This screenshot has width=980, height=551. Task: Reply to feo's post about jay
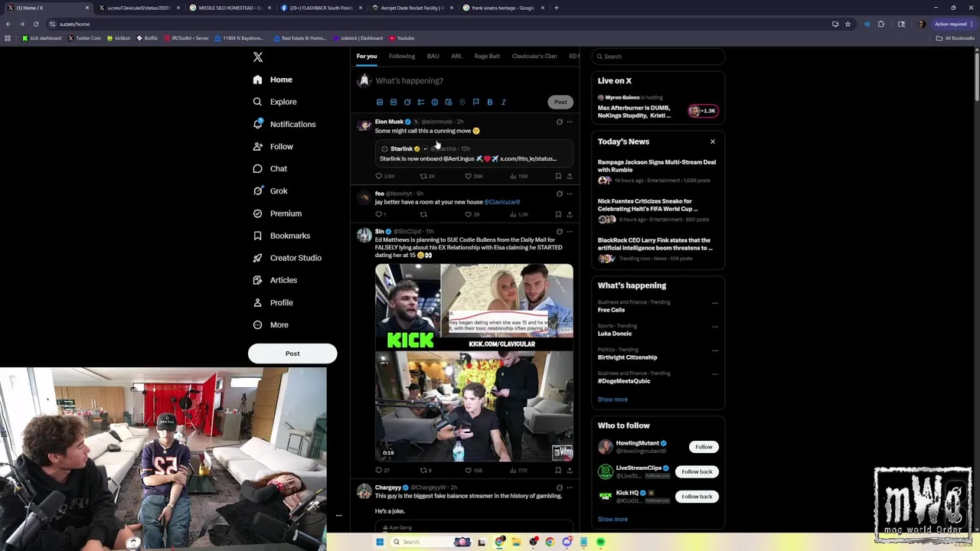point(379,214)
